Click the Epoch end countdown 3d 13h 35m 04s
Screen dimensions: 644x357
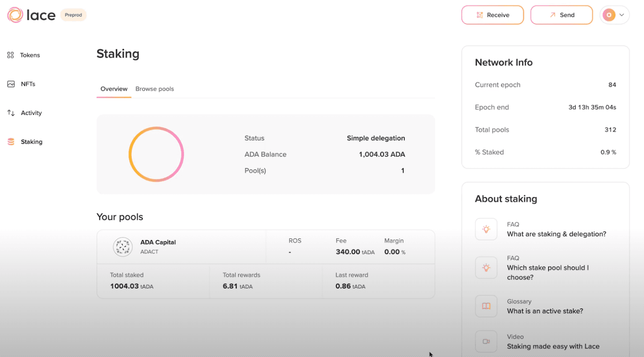(x=592, y=107)
